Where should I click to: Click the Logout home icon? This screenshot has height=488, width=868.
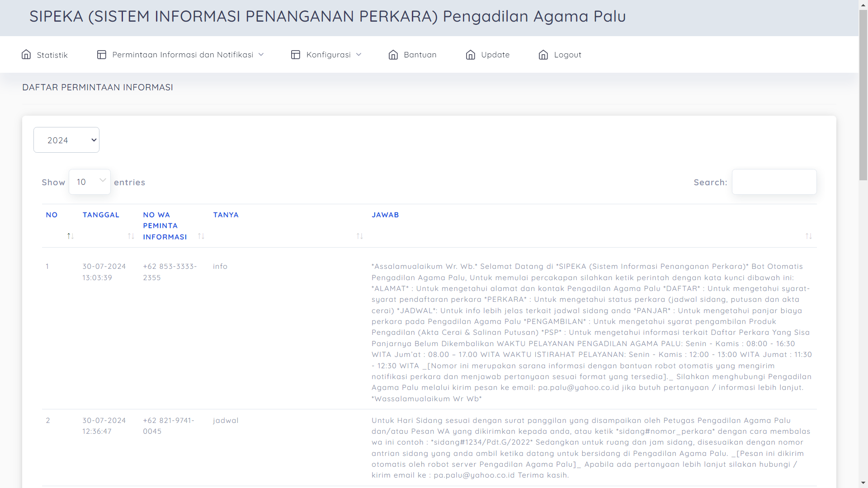point(543,55)
